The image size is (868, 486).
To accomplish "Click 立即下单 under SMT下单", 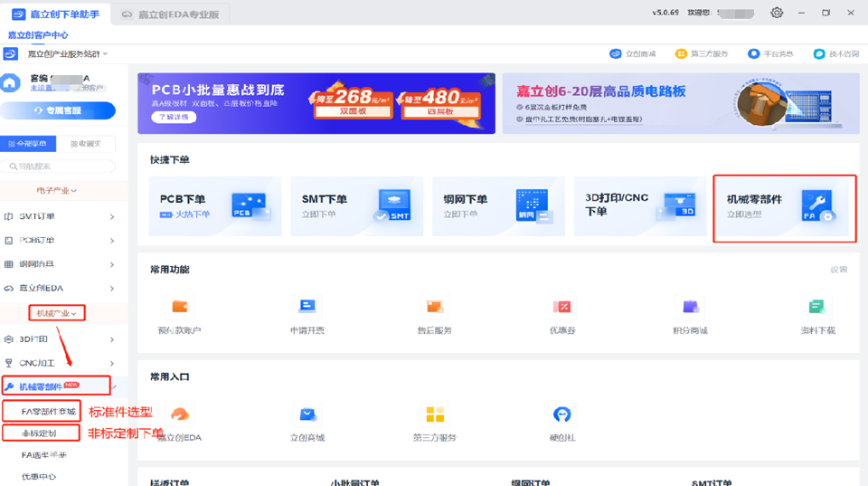I will (318, 214).
